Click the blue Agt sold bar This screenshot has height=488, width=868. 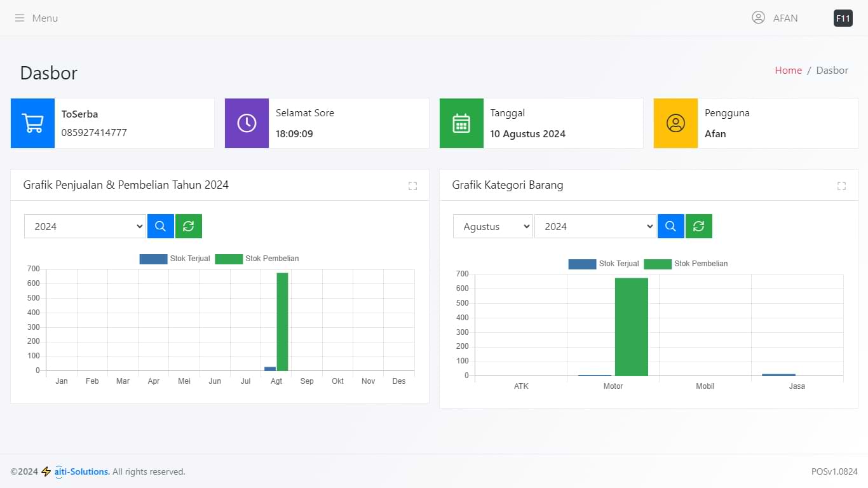coord(270,369)
